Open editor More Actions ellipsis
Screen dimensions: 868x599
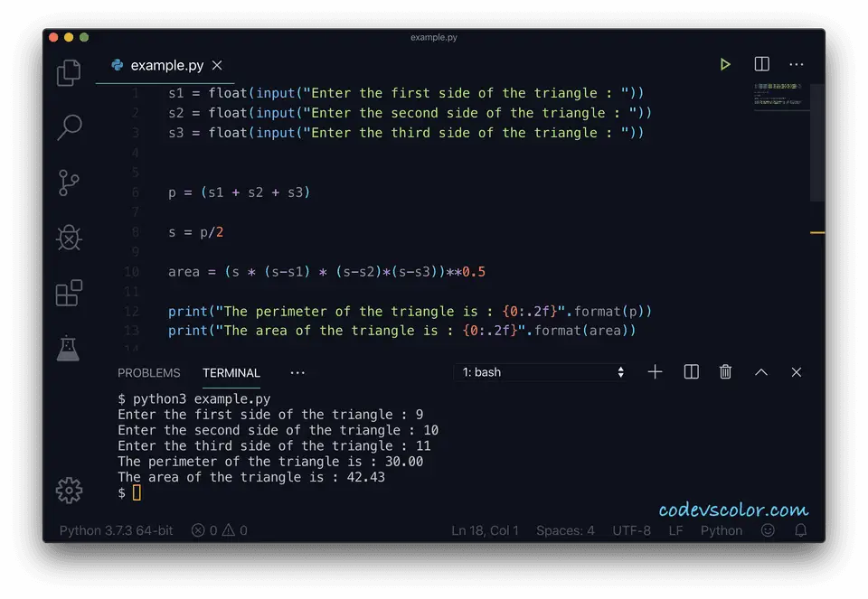click(x=796, y=65)
